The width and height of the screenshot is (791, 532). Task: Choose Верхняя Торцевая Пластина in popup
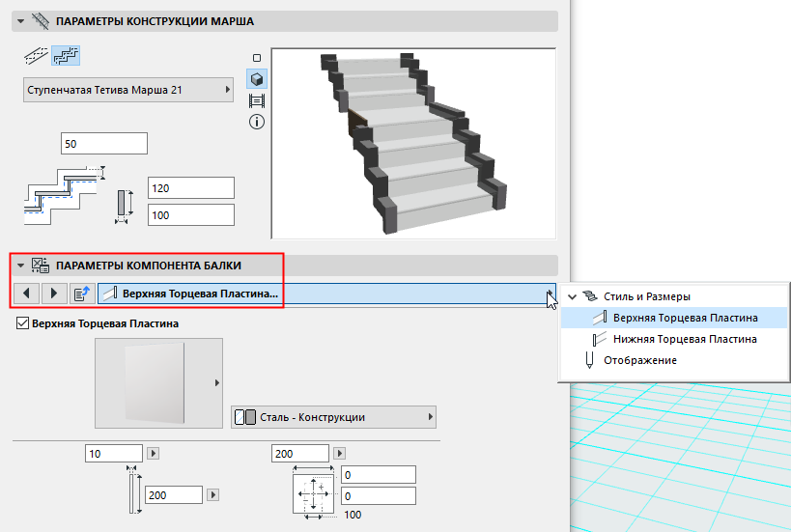click(674, 318)
